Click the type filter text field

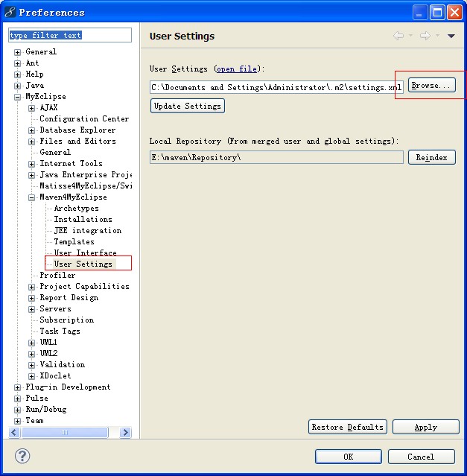[x=70, y=35]
